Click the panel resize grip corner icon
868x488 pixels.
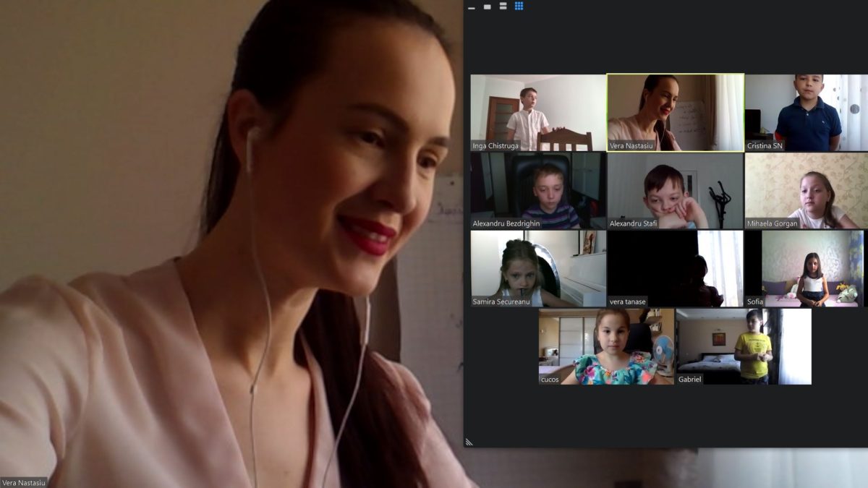[x=469, y=442]
